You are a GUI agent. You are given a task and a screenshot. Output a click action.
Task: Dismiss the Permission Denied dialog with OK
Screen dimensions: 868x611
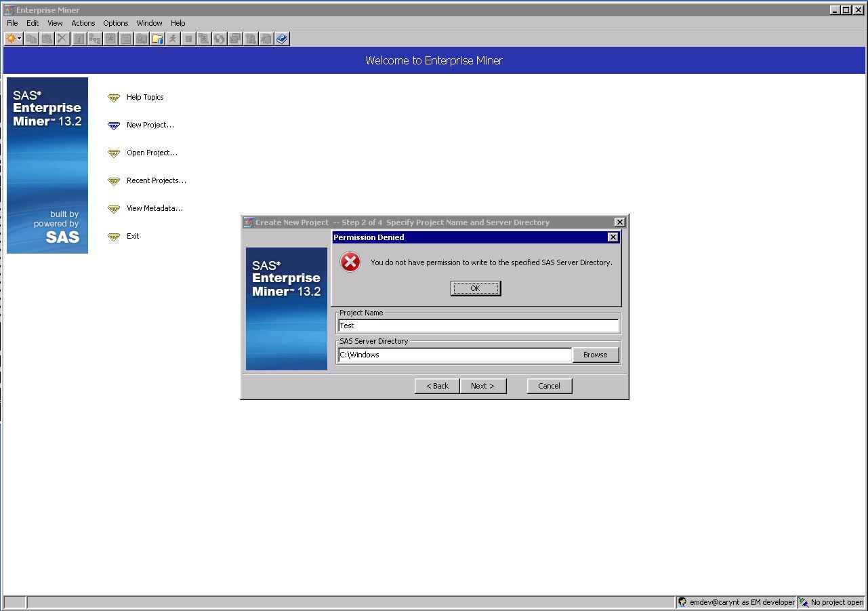coord(475,288)
